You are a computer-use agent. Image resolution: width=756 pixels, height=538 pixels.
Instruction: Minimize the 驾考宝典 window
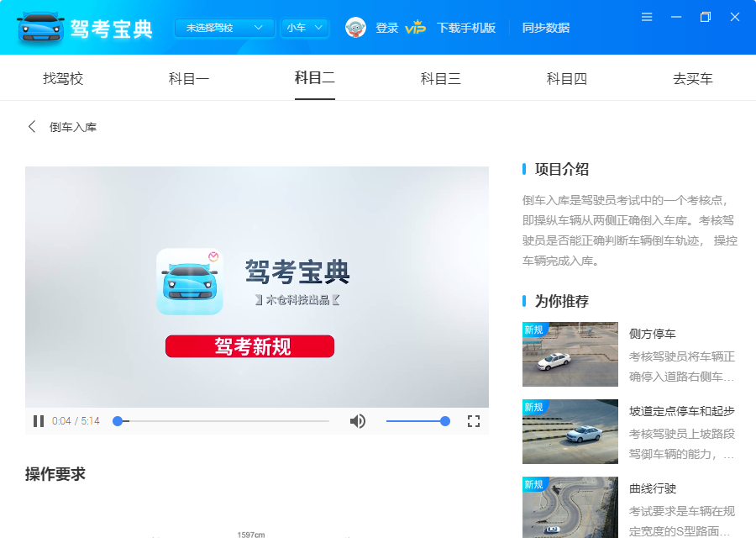coord(676,18)
